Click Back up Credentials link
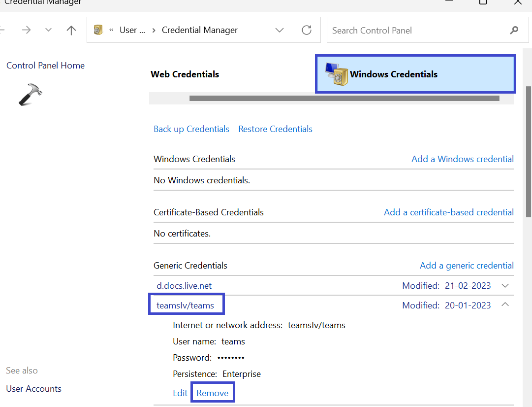 [191, 129]
